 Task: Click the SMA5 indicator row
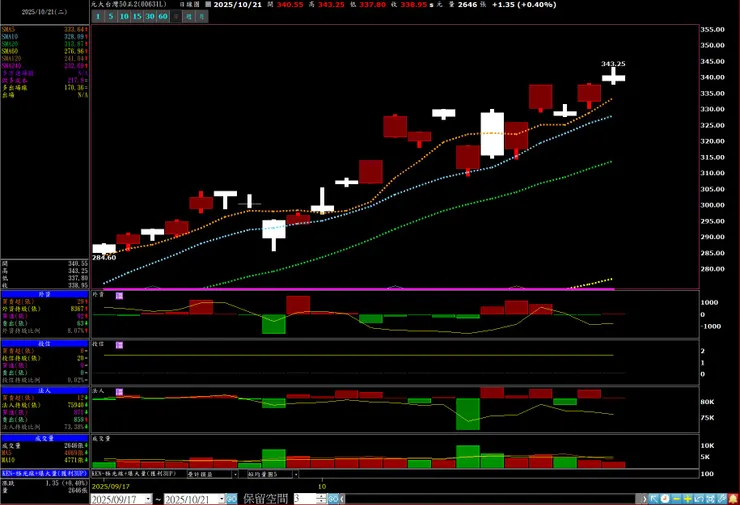coord(44,29)
